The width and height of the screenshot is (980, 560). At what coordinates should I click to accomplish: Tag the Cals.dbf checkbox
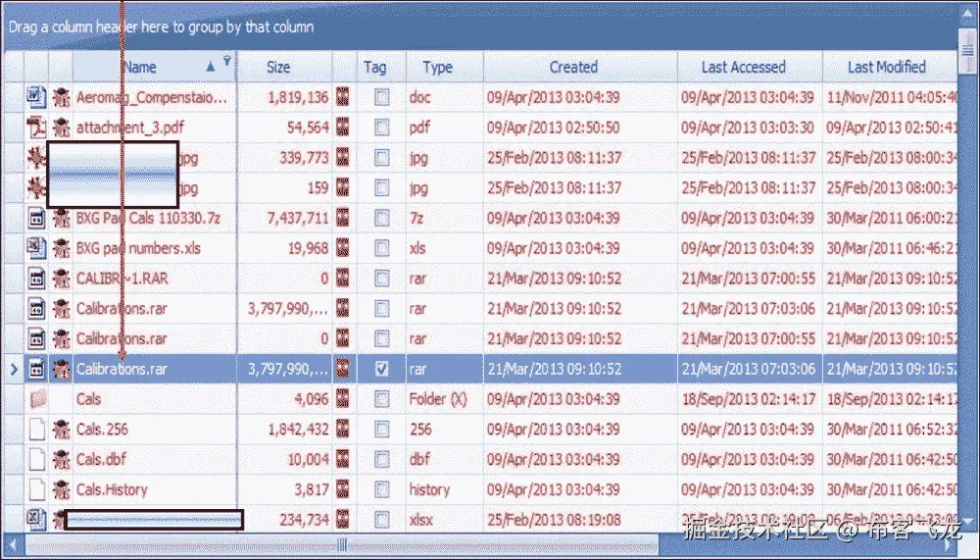pyautogui.click(x=381, y=459)
